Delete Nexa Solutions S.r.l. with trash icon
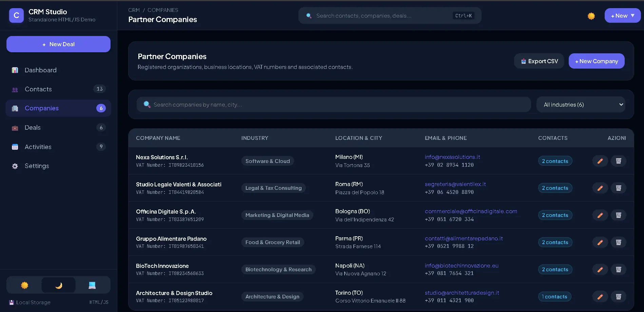The image size is (644, 312). pos(619,161)
